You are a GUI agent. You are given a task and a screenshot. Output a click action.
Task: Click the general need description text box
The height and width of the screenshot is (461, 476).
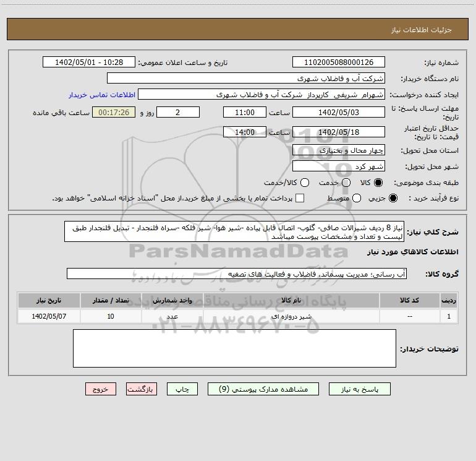[x=234, y=231]
